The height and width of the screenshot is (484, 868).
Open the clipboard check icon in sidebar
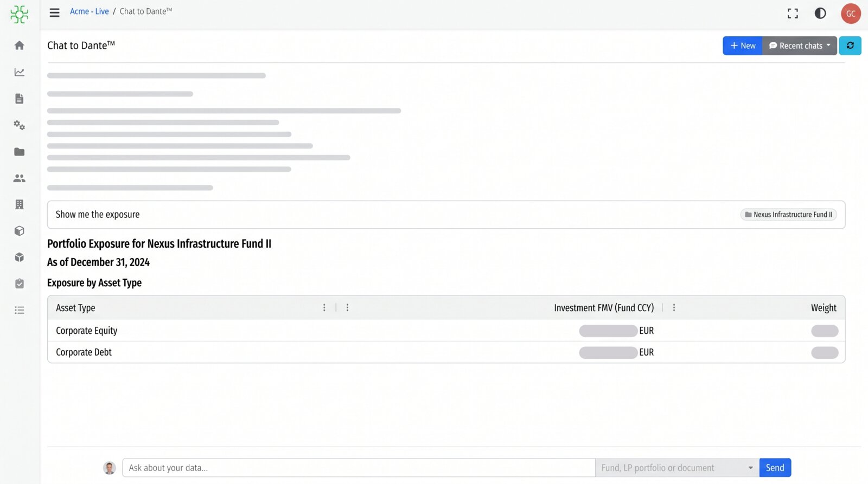(x=20, y=283)
